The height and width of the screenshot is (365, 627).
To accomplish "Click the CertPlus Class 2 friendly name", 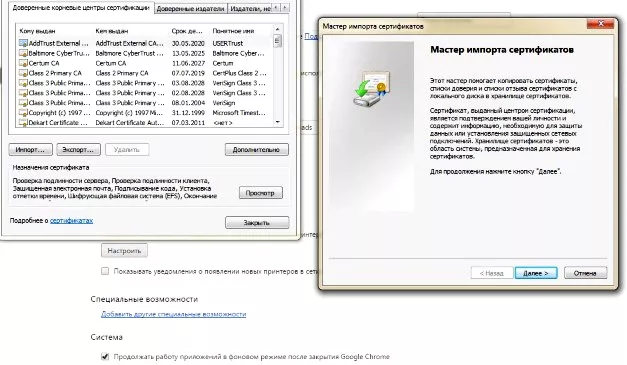I will (x=239, y=73).
